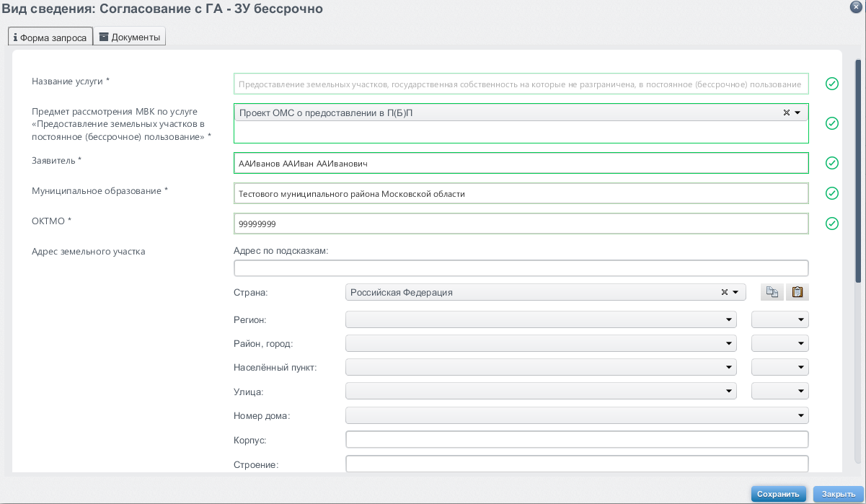Click the validation checkmark beside Название услуги
This screenshot has height=504, width=866.
pyautogui.click(x=832, y=84)
